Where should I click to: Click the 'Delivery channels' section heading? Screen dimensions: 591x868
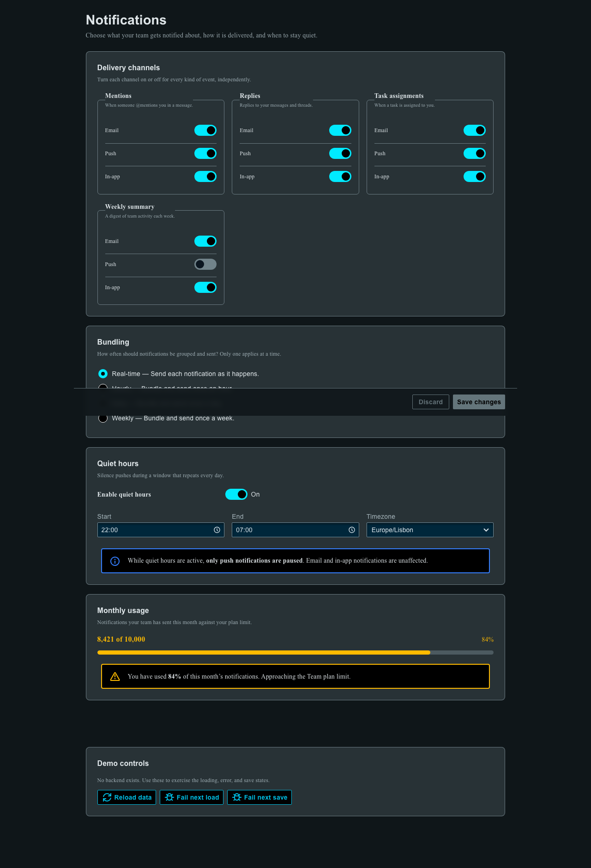pos(128,67)
